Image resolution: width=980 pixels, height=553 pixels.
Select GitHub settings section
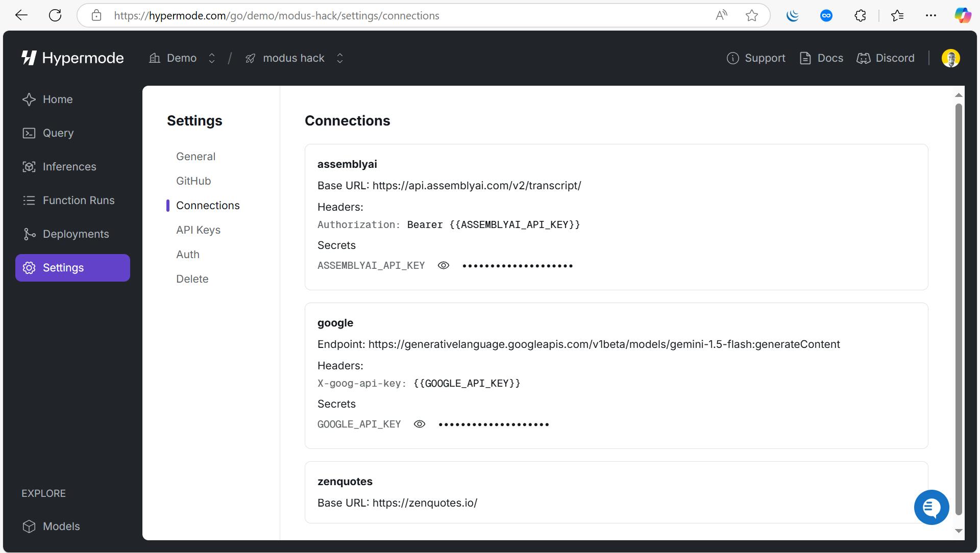194,181
